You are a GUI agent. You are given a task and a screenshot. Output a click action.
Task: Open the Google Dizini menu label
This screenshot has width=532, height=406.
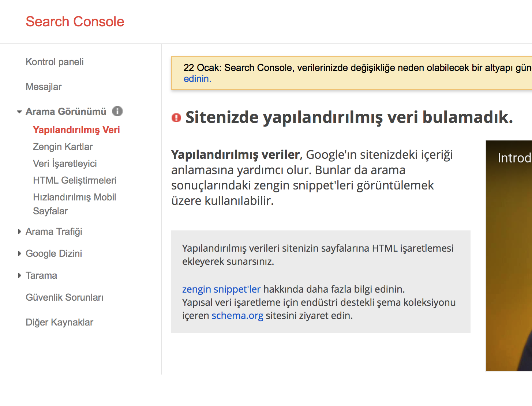[54, 253]
